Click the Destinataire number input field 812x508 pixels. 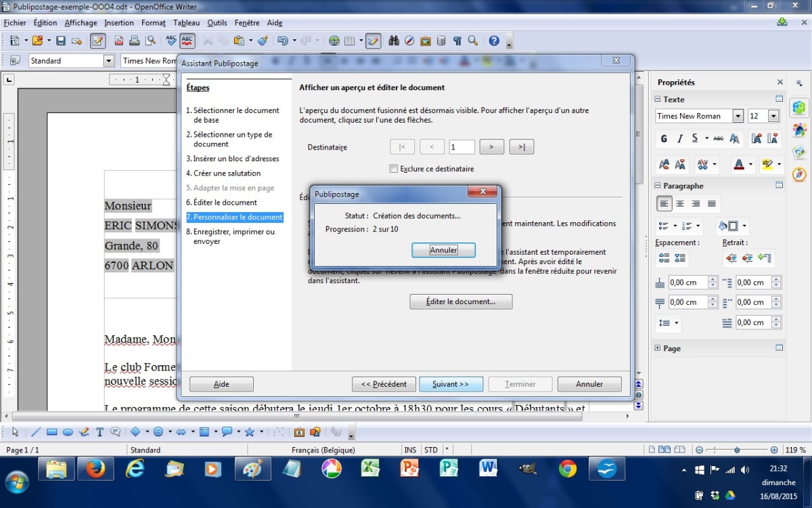(462, 146)
